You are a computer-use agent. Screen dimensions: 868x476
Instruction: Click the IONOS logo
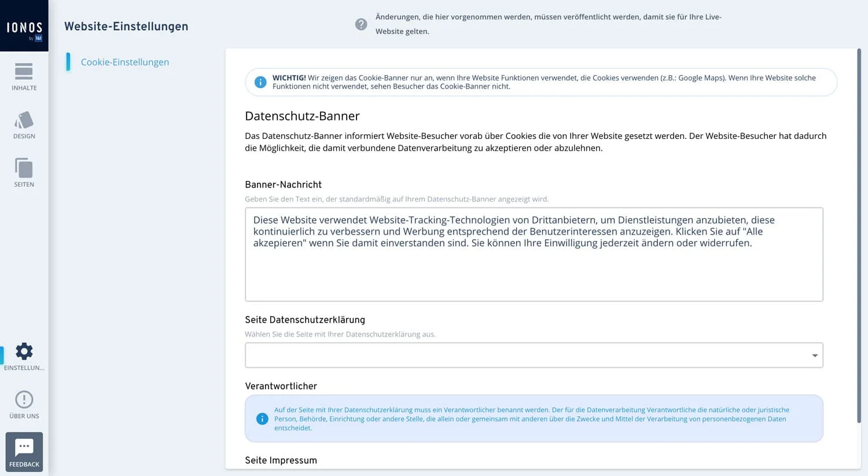(24, 24)
